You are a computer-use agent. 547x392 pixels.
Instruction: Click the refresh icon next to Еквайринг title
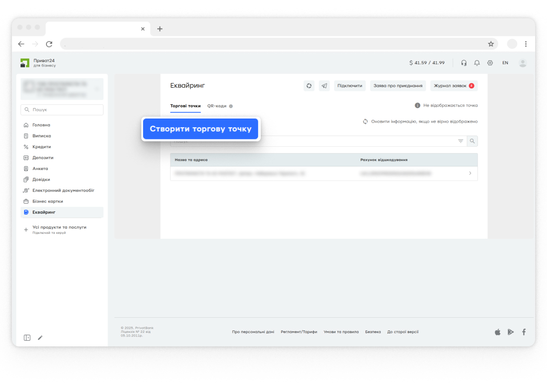coord(309,86)
